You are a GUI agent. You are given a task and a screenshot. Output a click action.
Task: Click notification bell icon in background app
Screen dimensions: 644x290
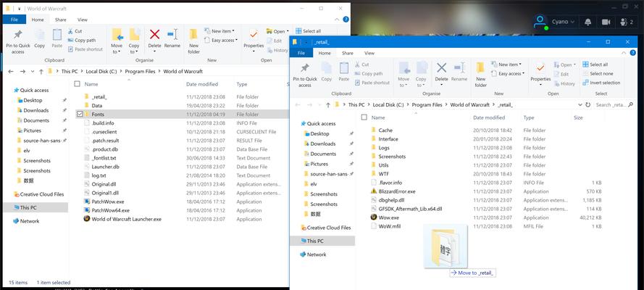[x=588, y=22]
